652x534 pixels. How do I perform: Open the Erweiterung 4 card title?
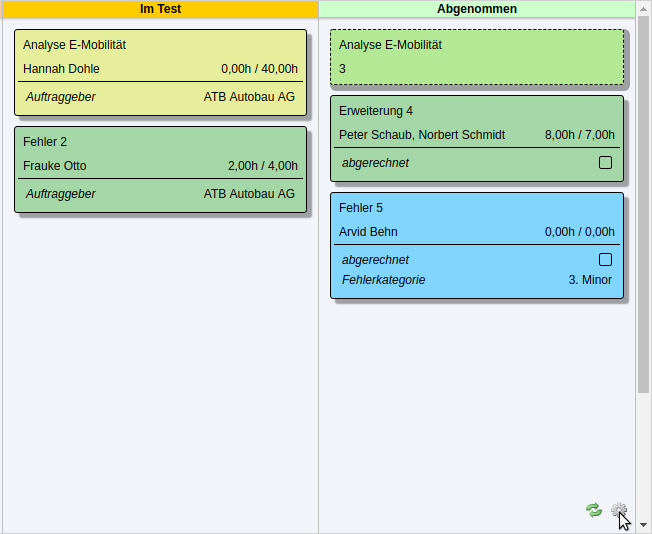pos(376,111)
